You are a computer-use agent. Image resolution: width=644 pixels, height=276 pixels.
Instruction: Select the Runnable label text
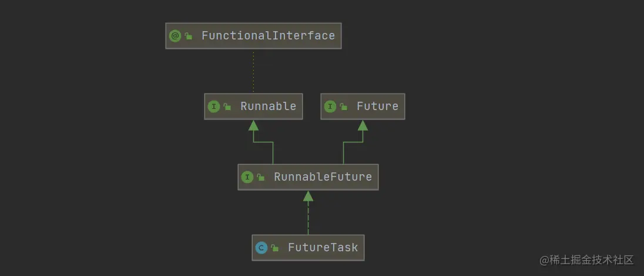coord(268,107)
